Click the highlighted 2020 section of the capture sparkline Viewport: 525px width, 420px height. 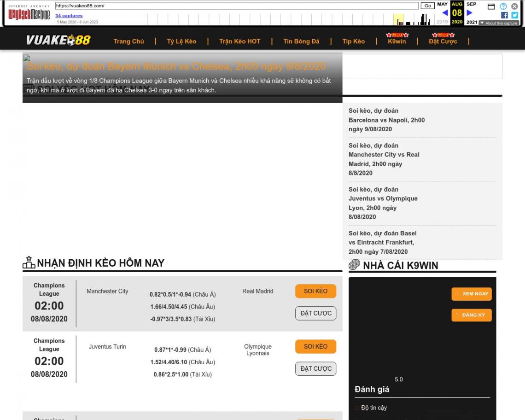pos(398,19)
